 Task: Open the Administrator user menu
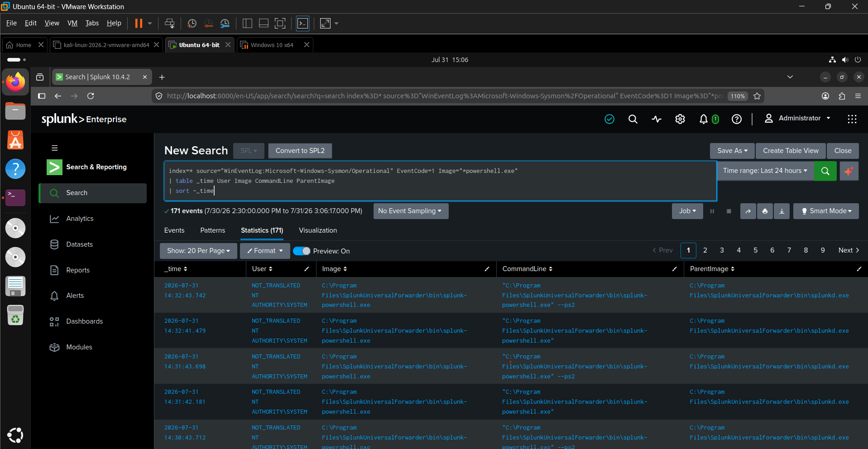click(x=798, y=119)
